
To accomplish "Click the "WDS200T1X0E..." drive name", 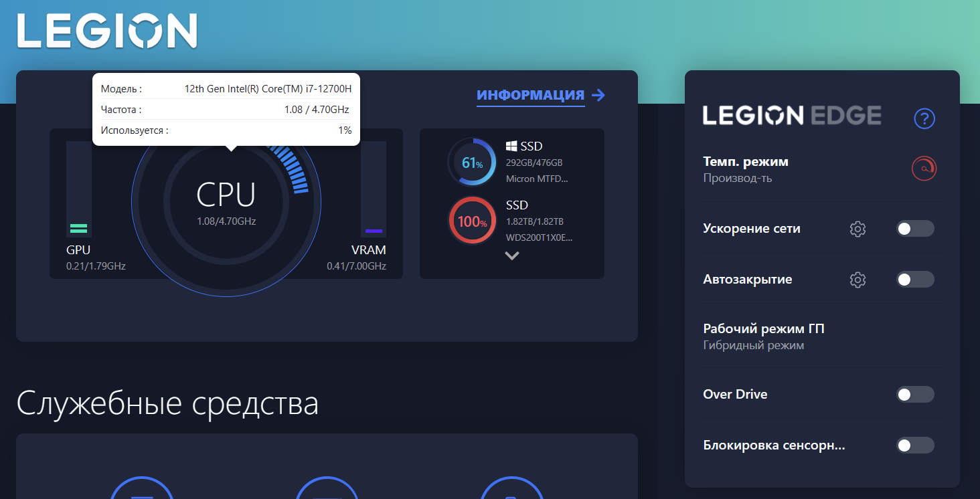I will [540, 237].
